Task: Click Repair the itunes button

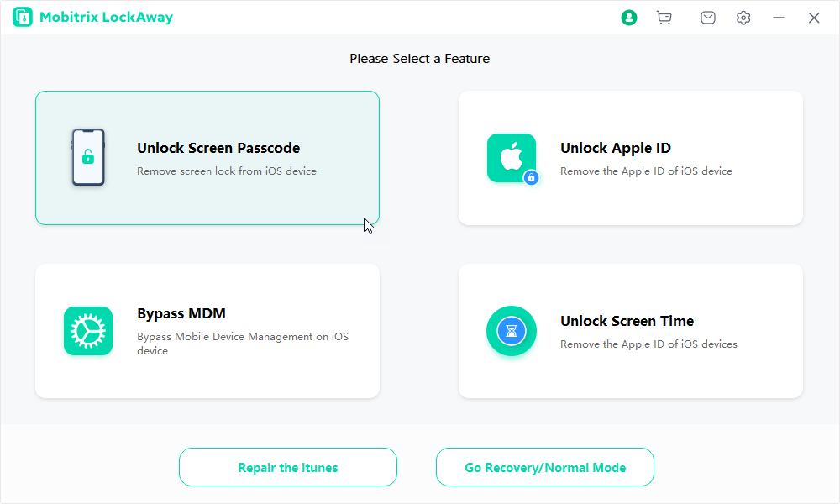Action: pos(288,467)
